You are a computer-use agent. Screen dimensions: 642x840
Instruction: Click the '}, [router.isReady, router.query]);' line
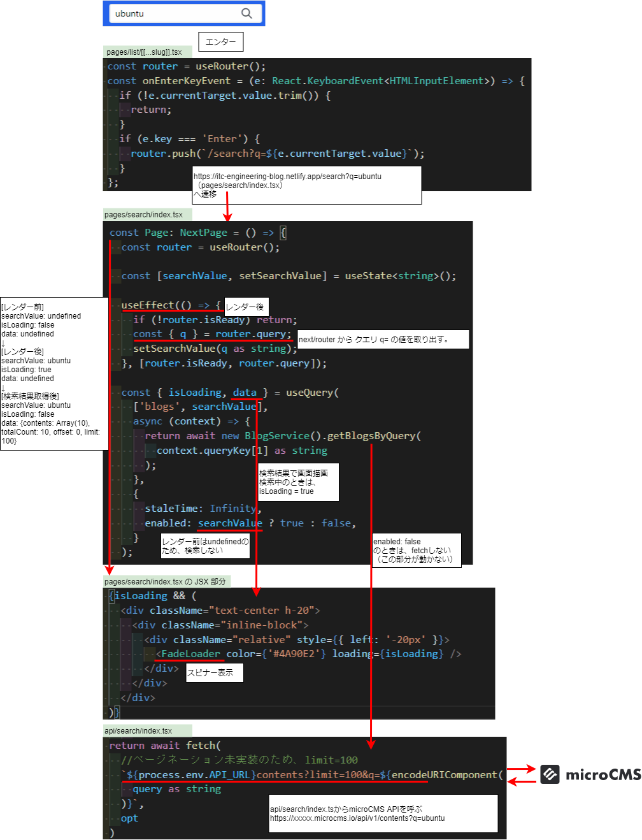tap(224, 363)
